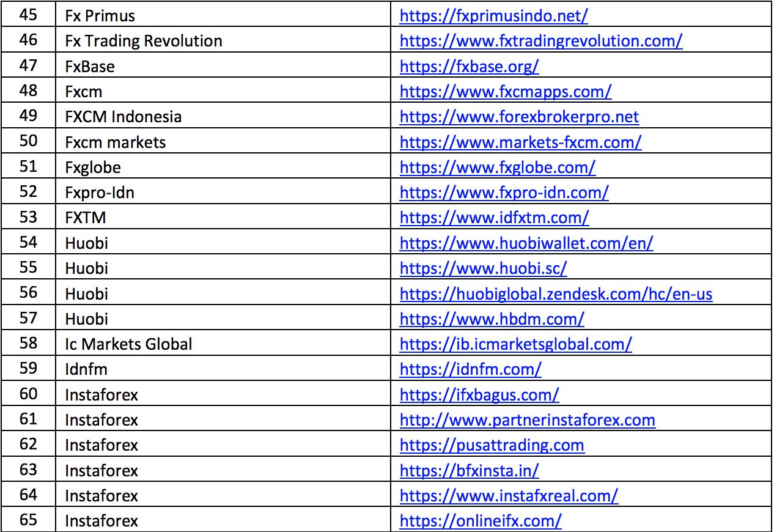Viewport: 774px width, 532px height.
Task: Follow the fxpro-idn.com link
Action: point(504,193)
